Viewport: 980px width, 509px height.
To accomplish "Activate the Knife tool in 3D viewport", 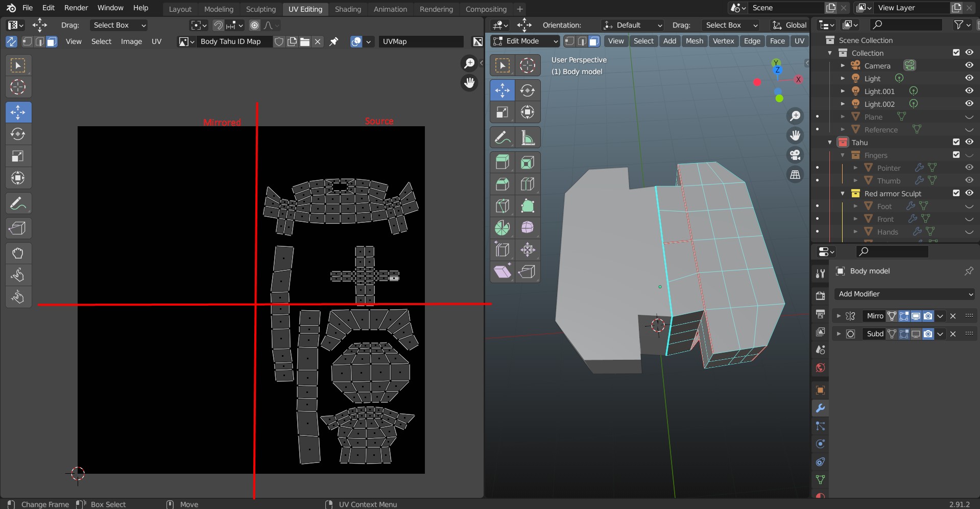I will point(502,206).
